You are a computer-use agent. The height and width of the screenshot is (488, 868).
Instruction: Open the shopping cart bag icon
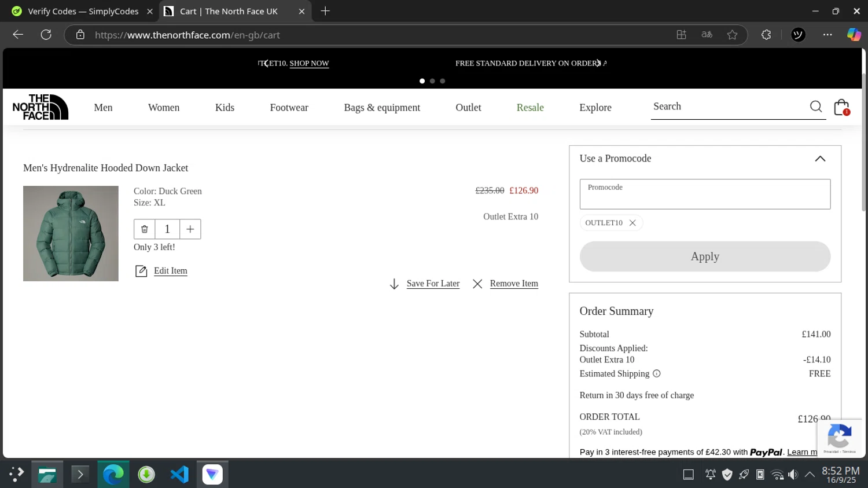tap(841, 107)
